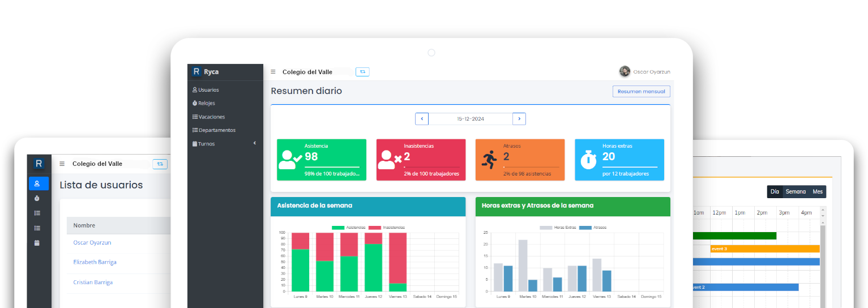
Task: Click the Ryca logo in sidebar
Action: (196, 72)
